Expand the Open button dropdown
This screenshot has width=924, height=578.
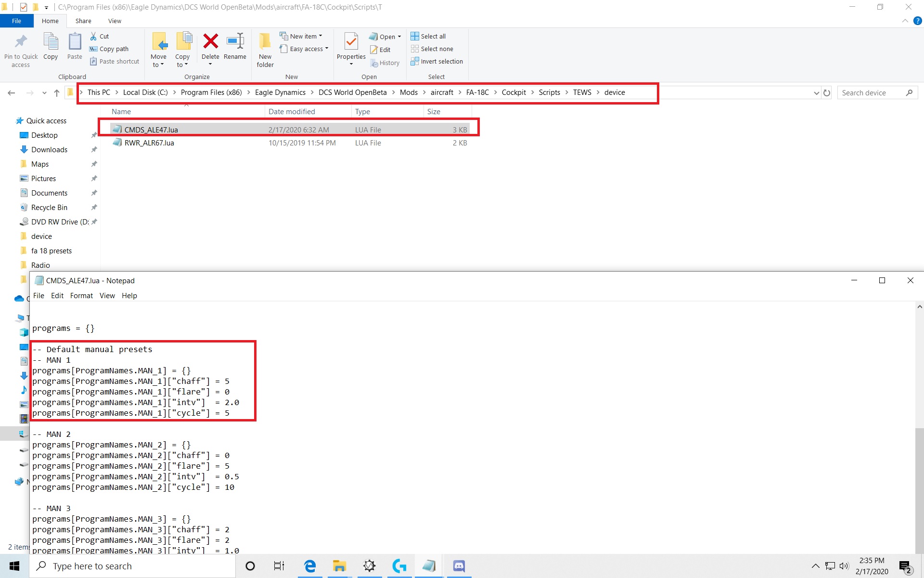399,37
